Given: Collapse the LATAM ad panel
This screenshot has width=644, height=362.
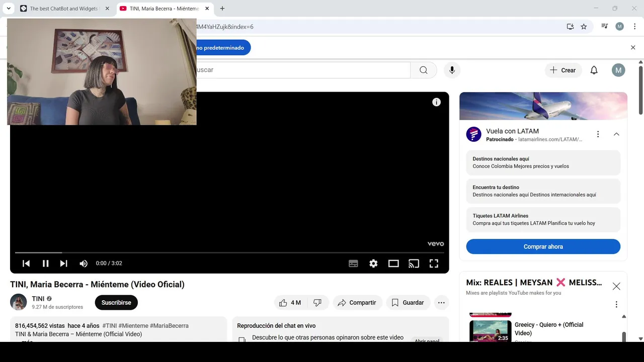Looking at the screenshot, I should (616, 134).
